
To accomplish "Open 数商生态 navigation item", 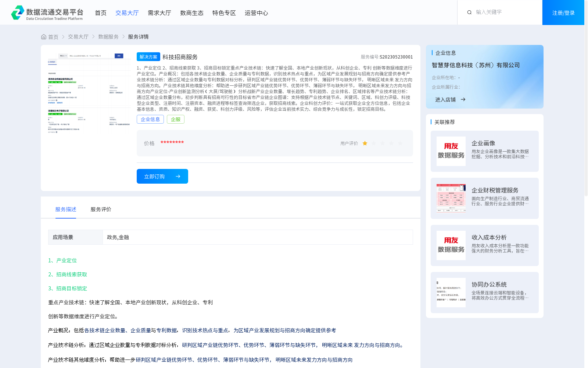I will 192,13.
